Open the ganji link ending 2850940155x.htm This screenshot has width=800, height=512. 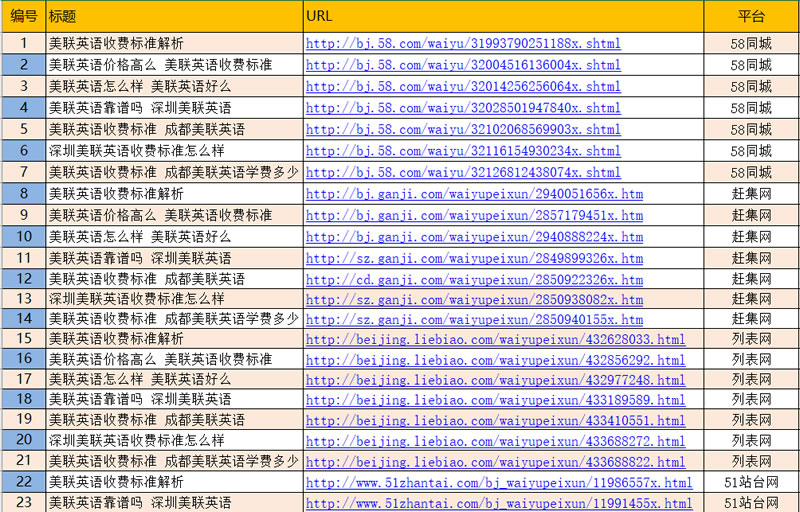coord(474,319)
